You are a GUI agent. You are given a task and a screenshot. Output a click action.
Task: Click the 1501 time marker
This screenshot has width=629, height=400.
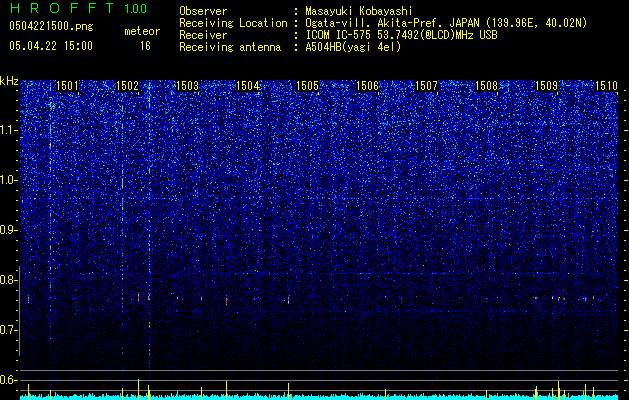(67, 86)
